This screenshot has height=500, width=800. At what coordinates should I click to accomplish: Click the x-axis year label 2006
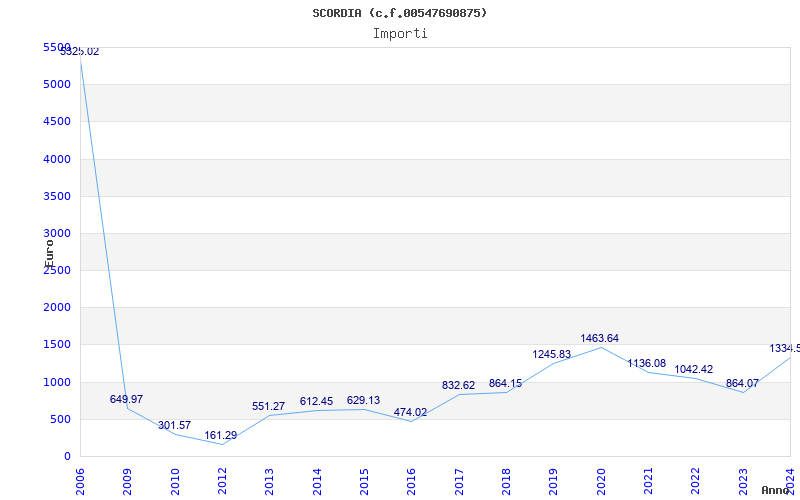tap(80, 481)
